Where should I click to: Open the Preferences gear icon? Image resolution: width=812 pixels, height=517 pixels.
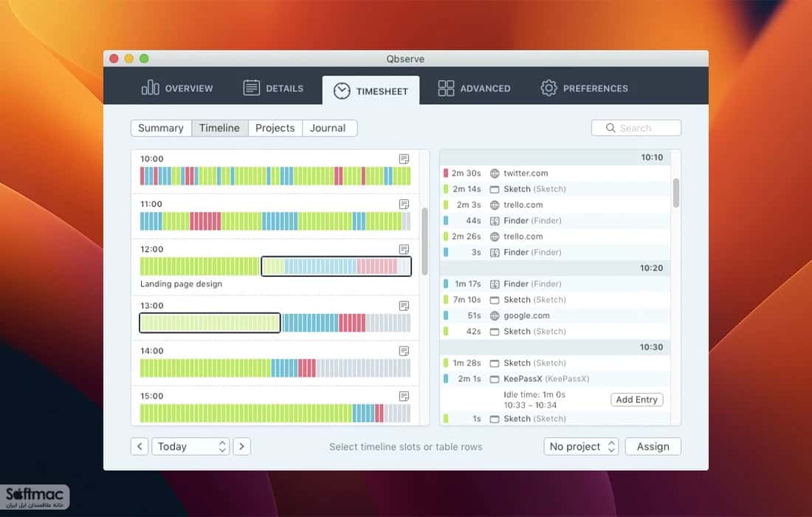click(x=548, y=88)
